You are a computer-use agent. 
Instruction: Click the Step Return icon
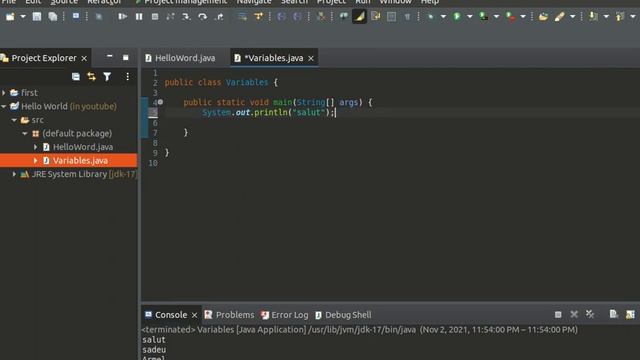219,17
